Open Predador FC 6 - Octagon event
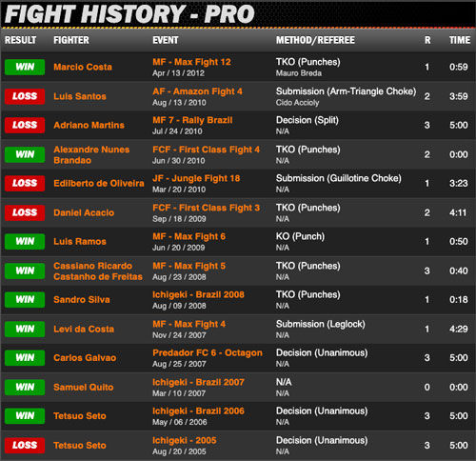The image size is (476, 461). (x=208, y=352)
